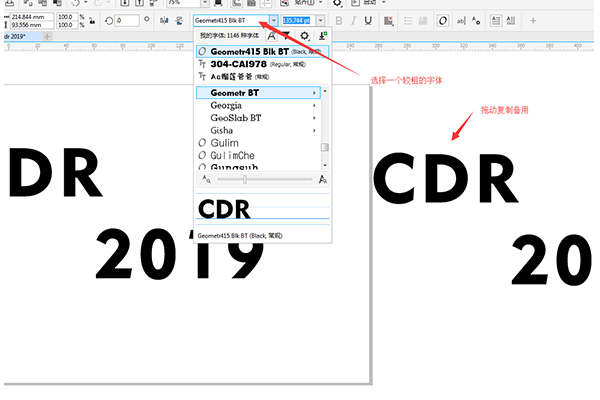Click the font size field
Image resolution: width=600 pixels, height=400 pixels.
298,21
